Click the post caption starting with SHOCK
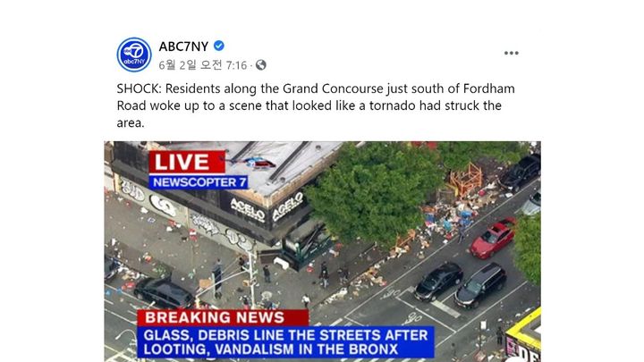Screen dimensions: 644x362 (x=316, y=105)
